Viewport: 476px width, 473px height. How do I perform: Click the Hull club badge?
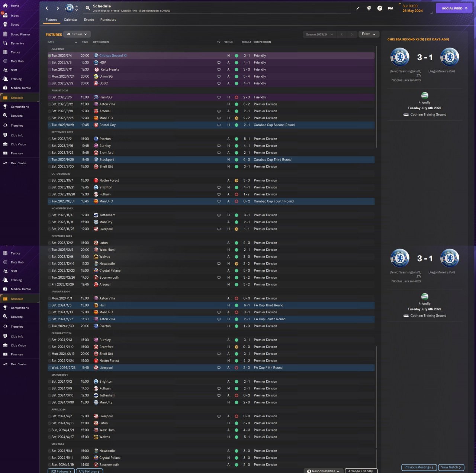pyautogui.click(x=96, y=305)
